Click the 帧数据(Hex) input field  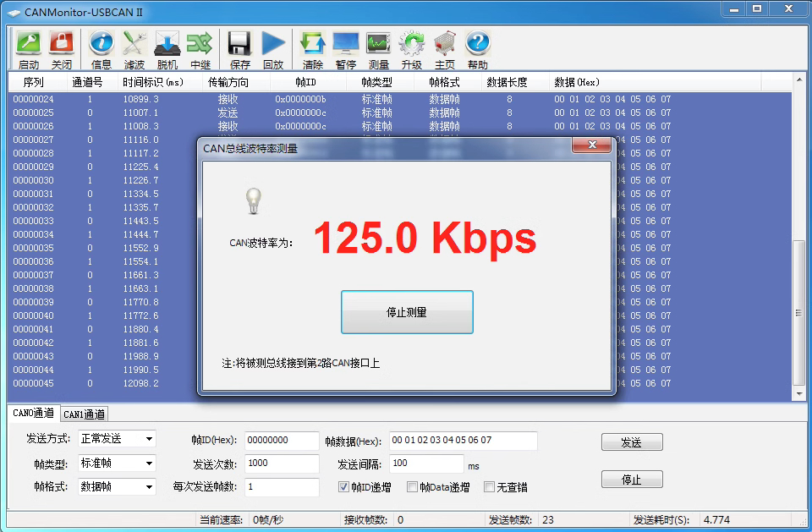(x=463, y=441)
